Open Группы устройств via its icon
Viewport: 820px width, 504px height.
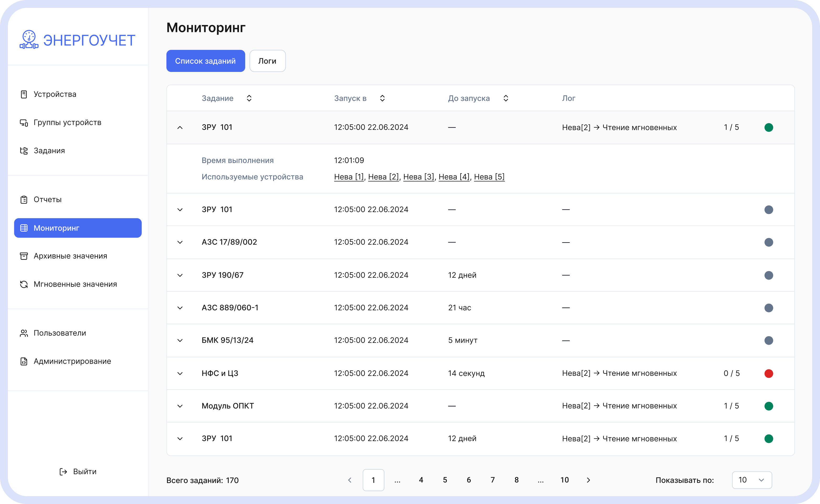point(24,123)
